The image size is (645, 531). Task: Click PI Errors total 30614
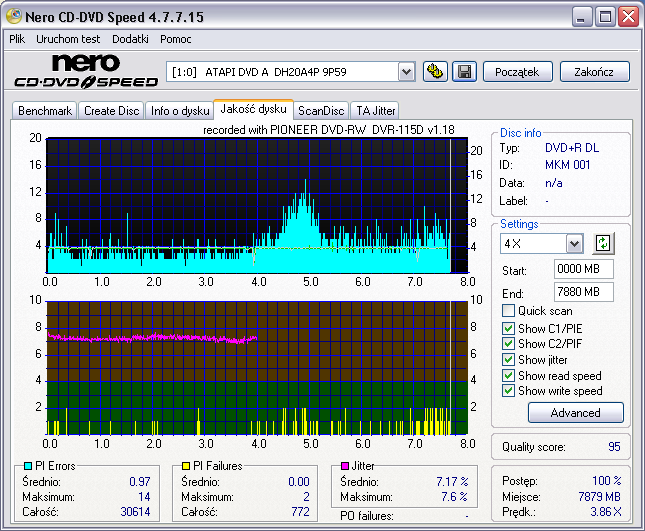click(135, 512)
